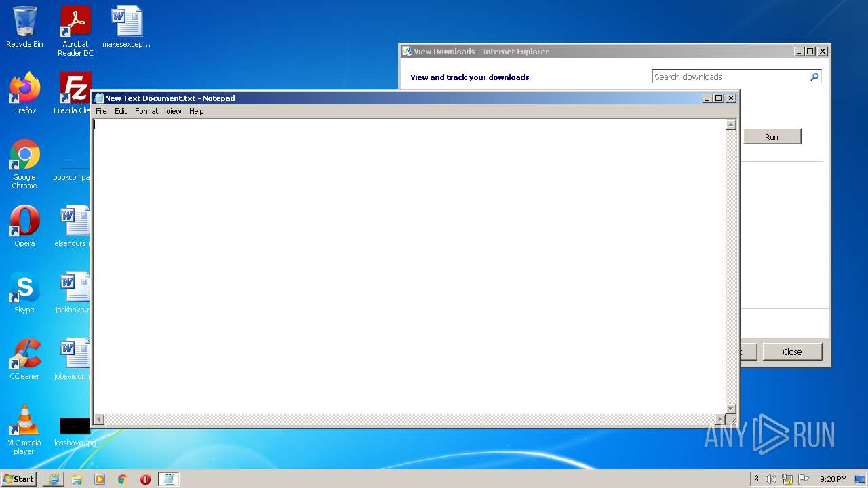Show hidden tray icons arrow
The height and width of the screenshot is (488, 868).
757,479
